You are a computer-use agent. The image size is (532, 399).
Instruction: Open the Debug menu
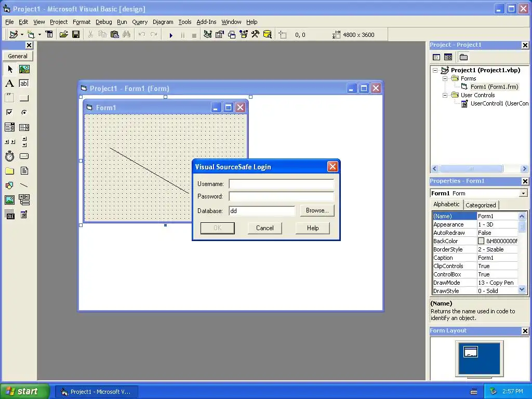coord(103,22)
